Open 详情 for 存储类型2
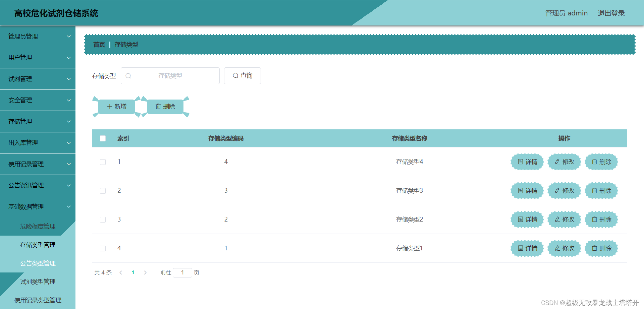 pos(527,220)
